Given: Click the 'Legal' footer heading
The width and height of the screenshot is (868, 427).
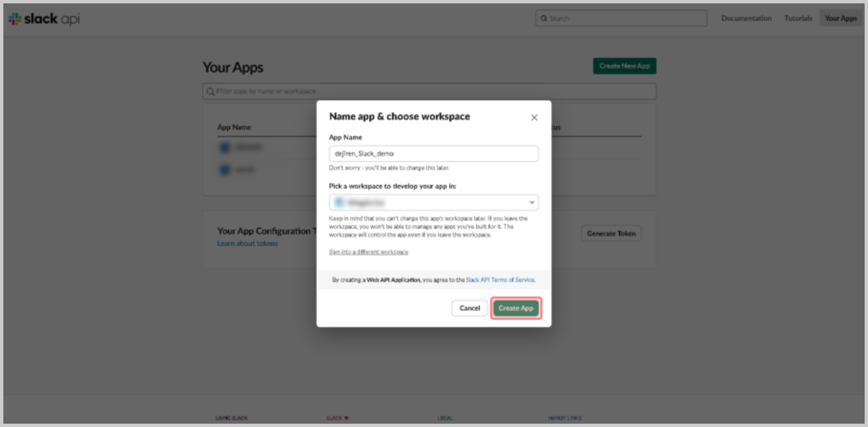Looking at the screenshot, I should 445,418.
